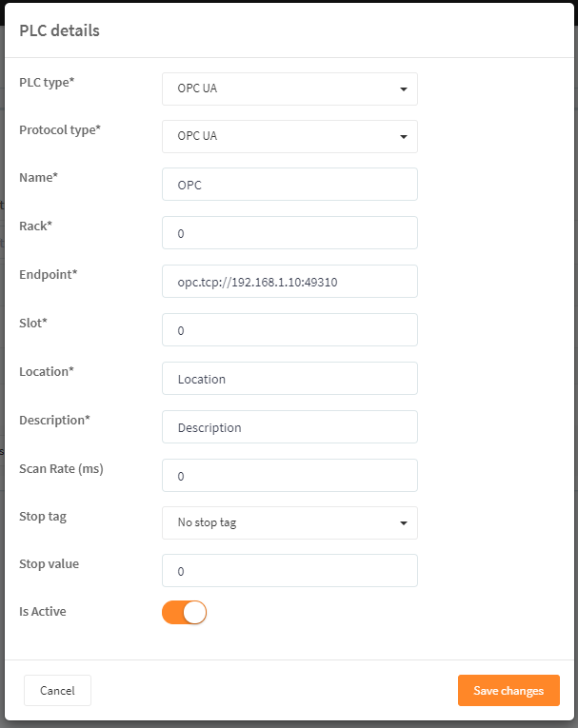
Task: Toggle the Is Active switch
Action: click(184, 613)
